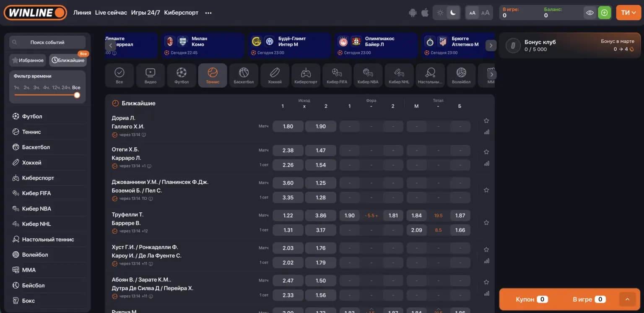Click the time filter slider handle
The height and width of the screenshot is (313, 644).
click(x=77, y=95)
